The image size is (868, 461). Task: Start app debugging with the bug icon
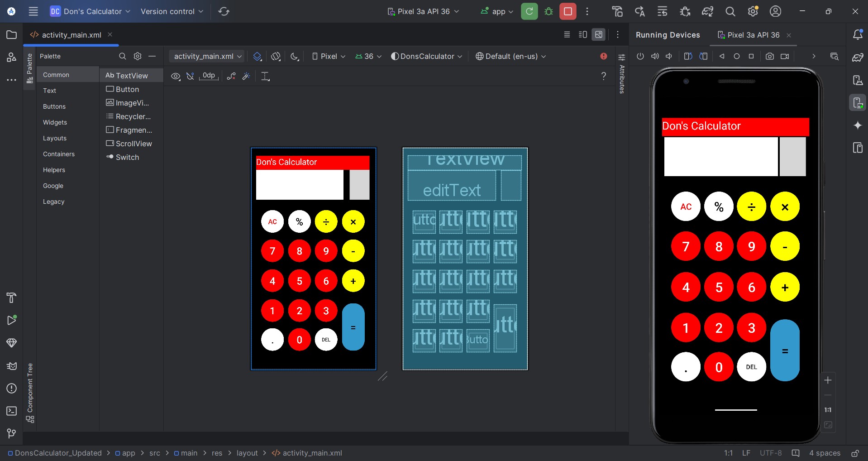549,11
